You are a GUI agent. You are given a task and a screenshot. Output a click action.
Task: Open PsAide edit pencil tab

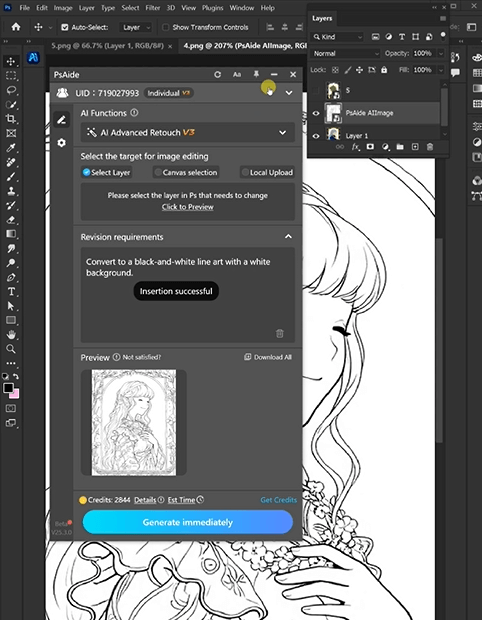point(62,120)
